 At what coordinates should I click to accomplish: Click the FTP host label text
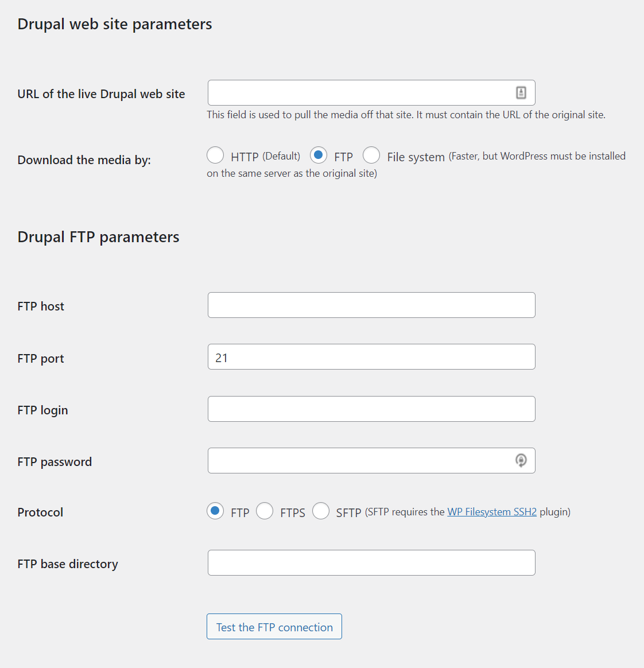pyautogui.click(x=41, y=306)
